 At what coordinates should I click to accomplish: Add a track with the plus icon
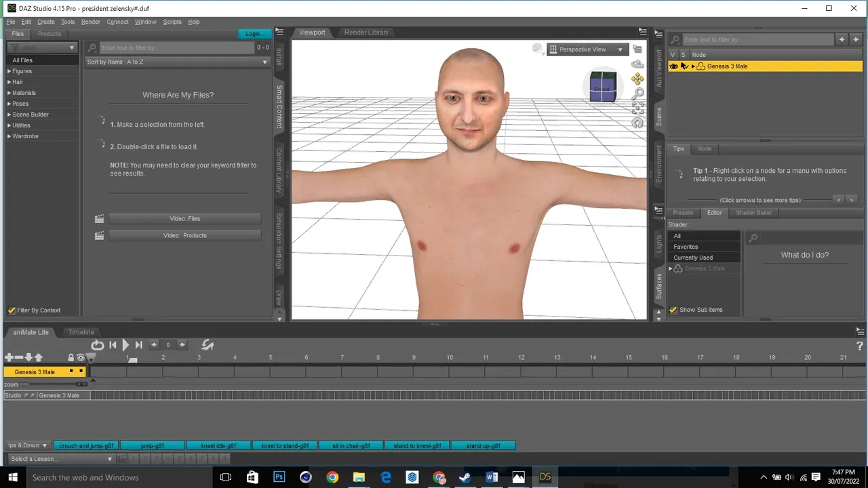[9, 357]
